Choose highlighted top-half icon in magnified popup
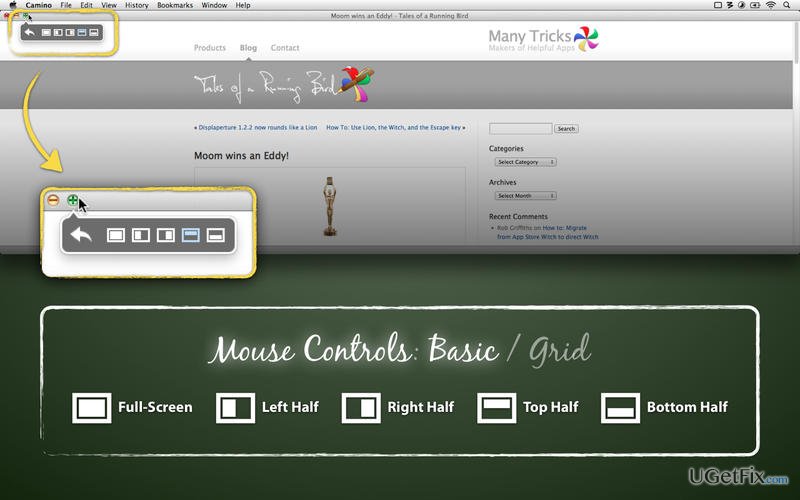The image size is (800, 500). [191, 235]
